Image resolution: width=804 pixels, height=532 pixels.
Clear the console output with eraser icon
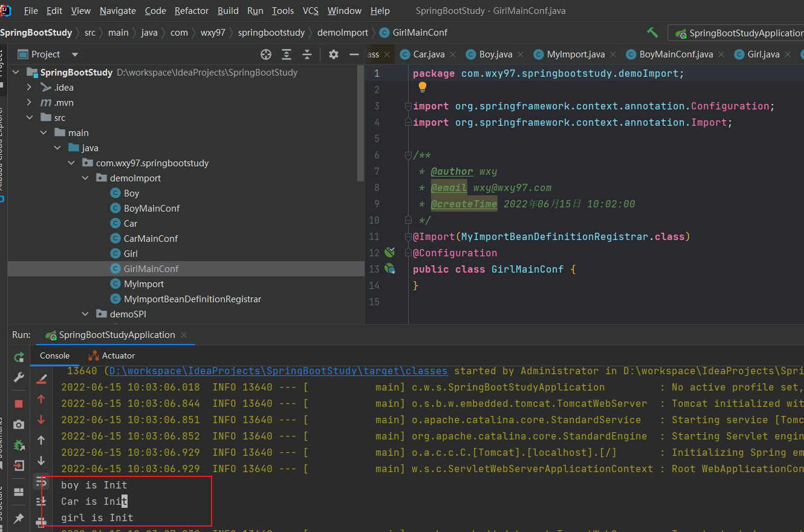click(41, 380)
